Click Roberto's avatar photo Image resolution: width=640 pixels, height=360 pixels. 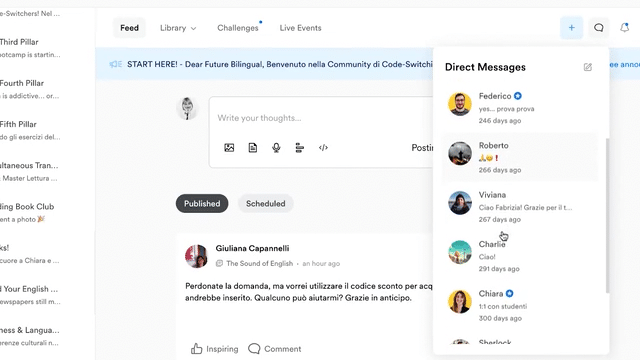(x=460, y=153)
